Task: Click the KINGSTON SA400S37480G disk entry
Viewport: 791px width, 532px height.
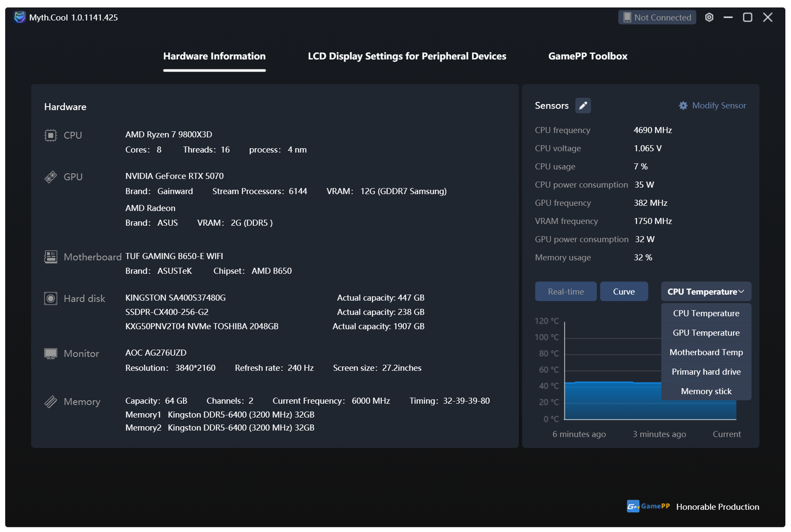Action: (175, 297)
